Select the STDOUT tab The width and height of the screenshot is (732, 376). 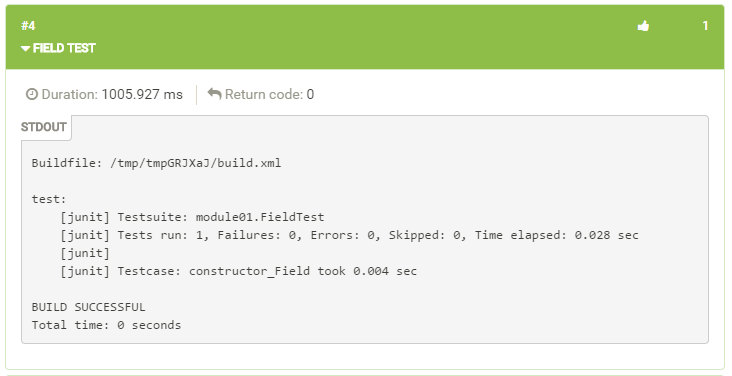point(44,127)
